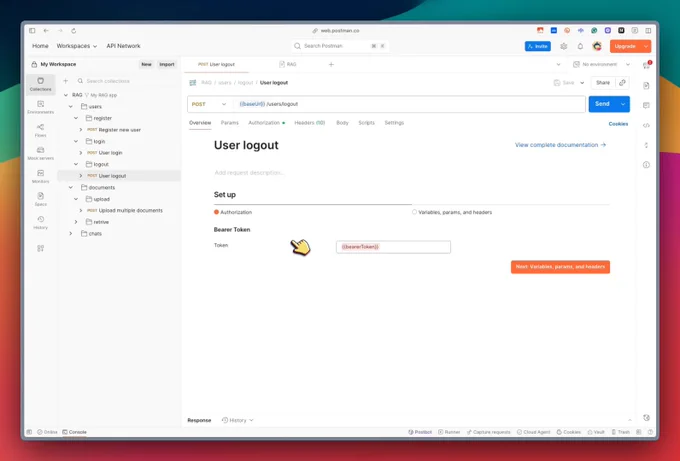Click the settings gear icon in header

tap(563, 46)
